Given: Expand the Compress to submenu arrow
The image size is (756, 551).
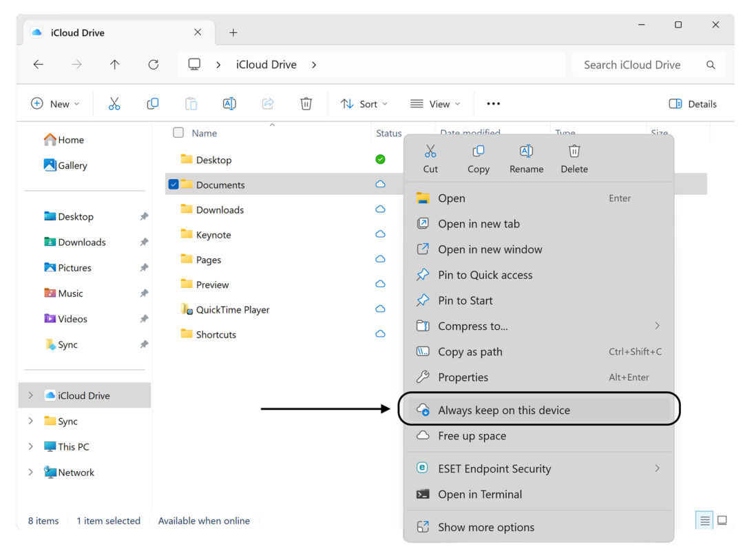Looking at the screenshot, I should [x=657, y=326].
